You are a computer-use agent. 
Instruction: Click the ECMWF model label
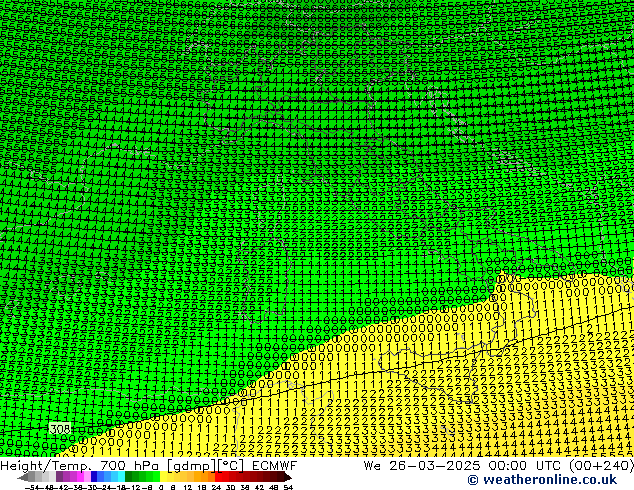pyautogui.click(x=275, y=466)
